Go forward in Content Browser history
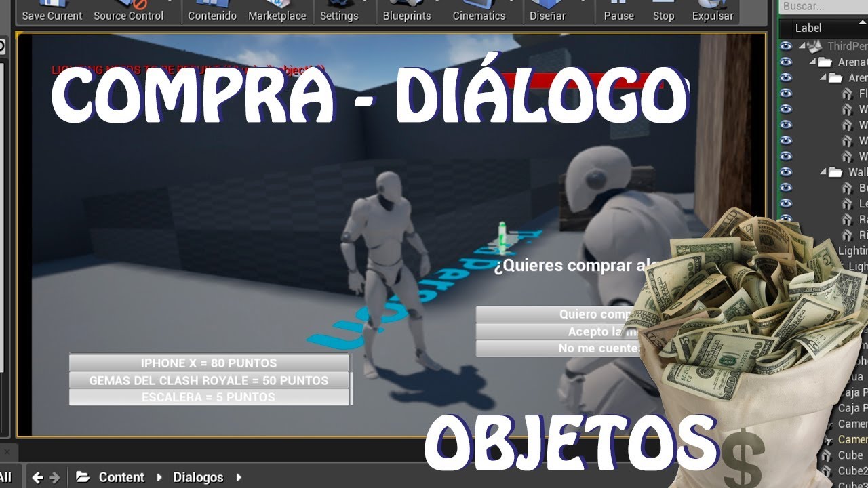This screenshot has height=488, width=868. [55, 477]
